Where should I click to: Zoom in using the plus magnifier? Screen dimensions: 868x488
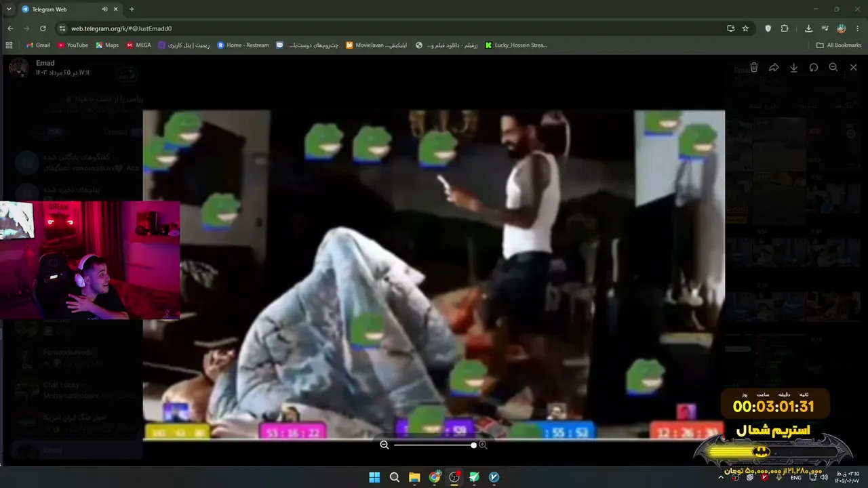(x=483, y=445)
